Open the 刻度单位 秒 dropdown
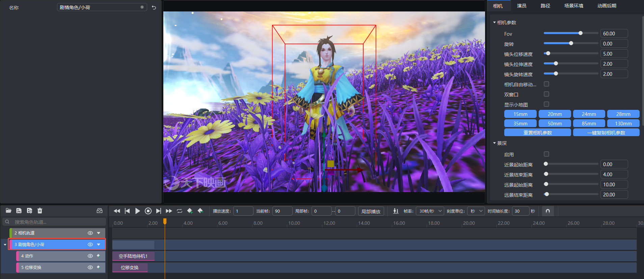The height and width of the screenshot is (279, 644). (x=476, y=211)
